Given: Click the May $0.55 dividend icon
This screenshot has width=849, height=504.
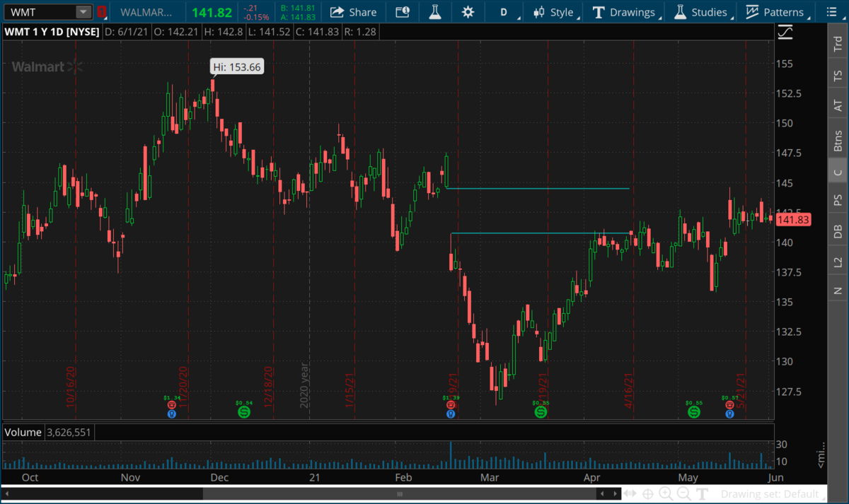Looking at the screenshot, I should pyautogui.click(x=694, y=411).
